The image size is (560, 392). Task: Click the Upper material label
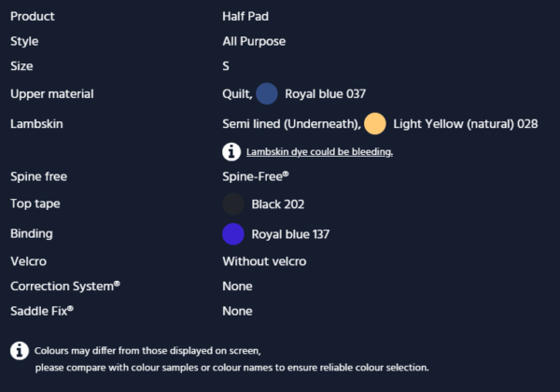click(x=52, y=94)
